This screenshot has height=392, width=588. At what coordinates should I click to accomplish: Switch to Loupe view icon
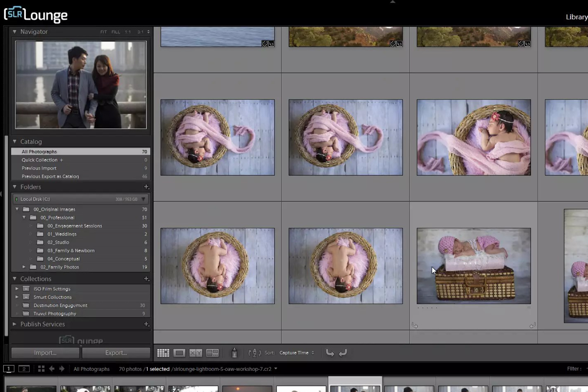click(x=179, y=353)
